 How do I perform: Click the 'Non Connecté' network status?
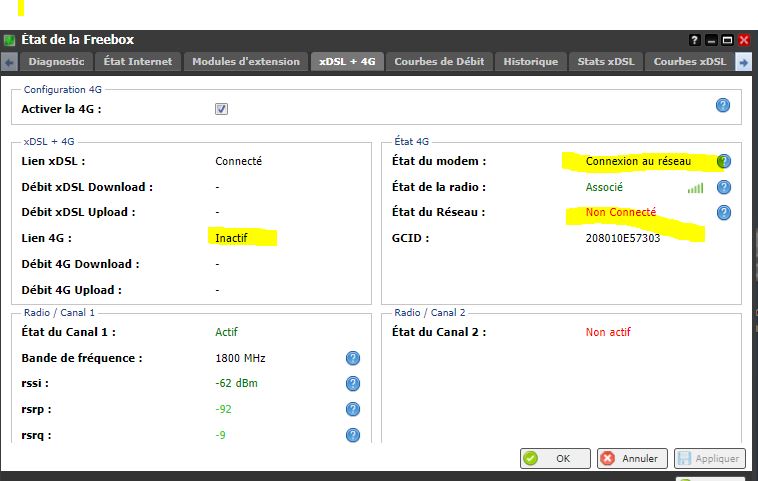point(621,212)
